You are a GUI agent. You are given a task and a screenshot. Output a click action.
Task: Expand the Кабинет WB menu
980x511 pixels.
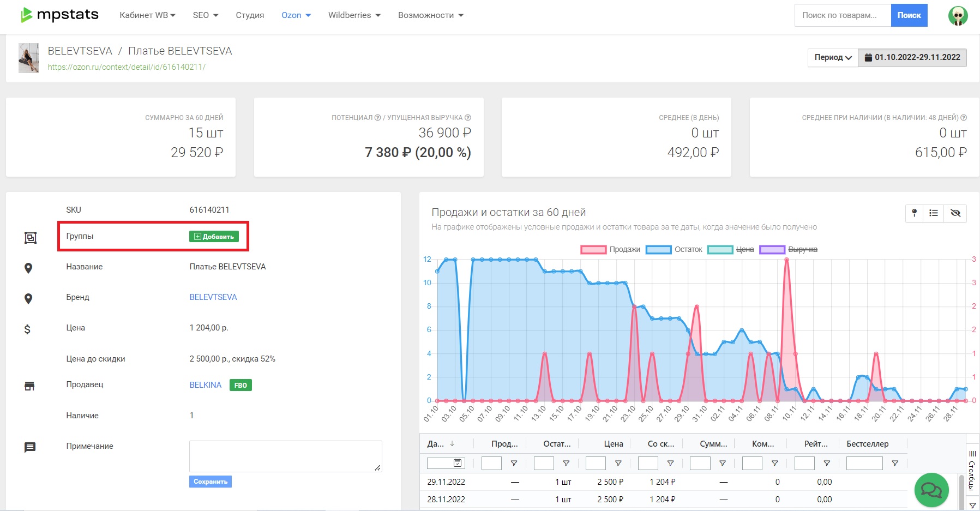pos(147,15)
